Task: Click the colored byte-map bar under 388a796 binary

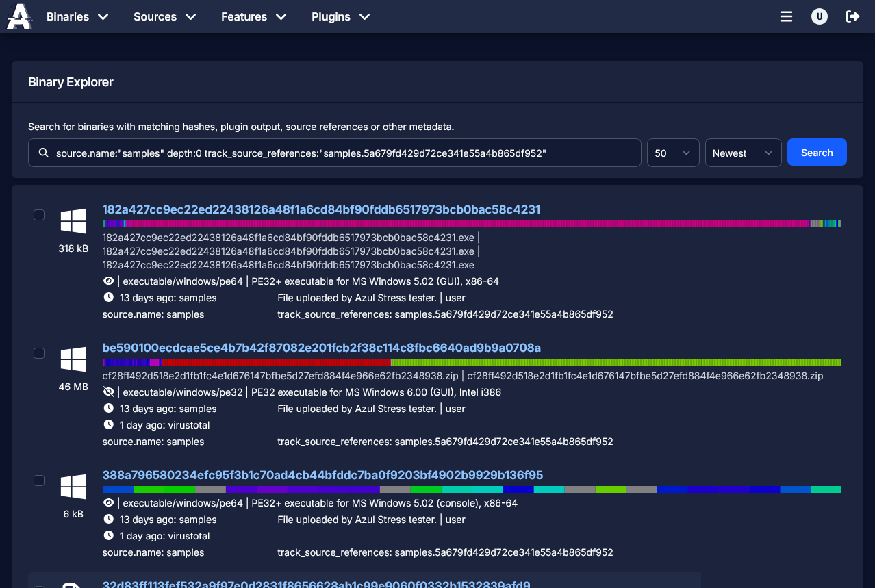Action: point(471,489)
